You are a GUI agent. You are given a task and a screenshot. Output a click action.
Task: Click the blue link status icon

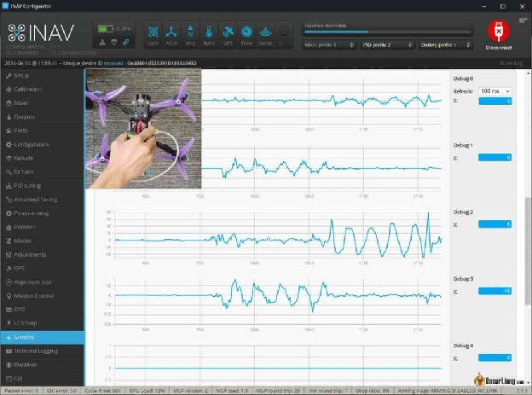pyautogui.click(x=126, y=43)
